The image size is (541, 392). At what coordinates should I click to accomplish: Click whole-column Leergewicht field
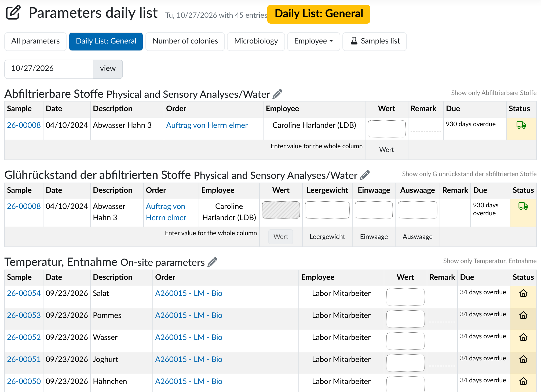[327, 237]
